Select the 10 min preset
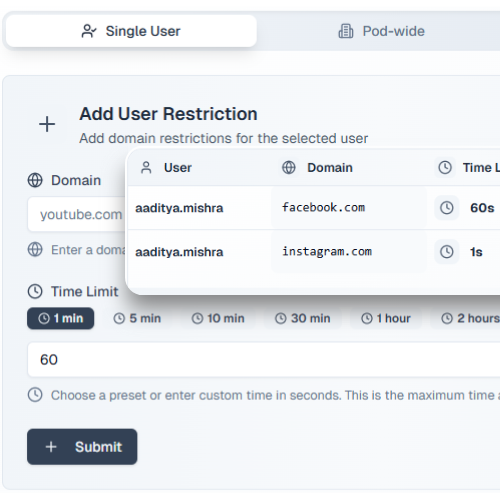Viewport: 500px width, 500px height. point(218,318)
